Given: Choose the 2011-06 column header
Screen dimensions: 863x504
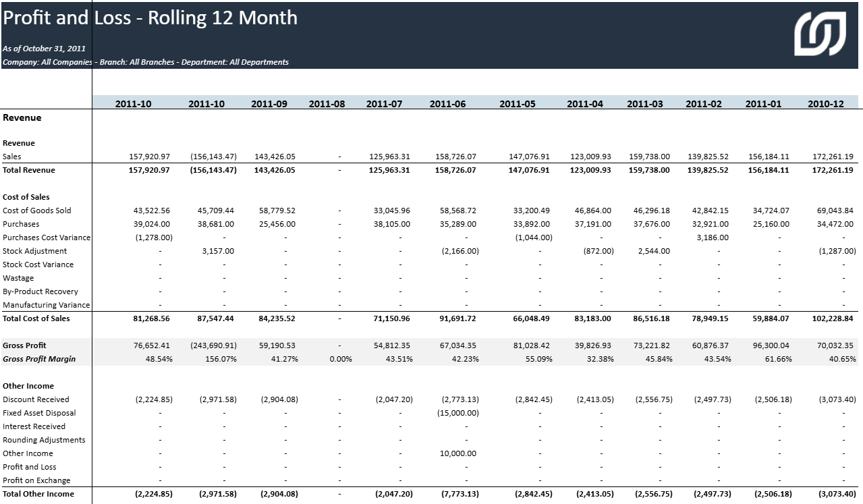Looking at the screenshot, I should tap(447, 104).
